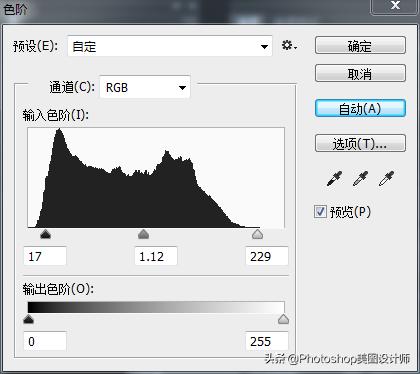Image resolution: width=420 pixels, height=374 pixels.
Task: Click the output white slider handle
Action: tap(283, 319)
